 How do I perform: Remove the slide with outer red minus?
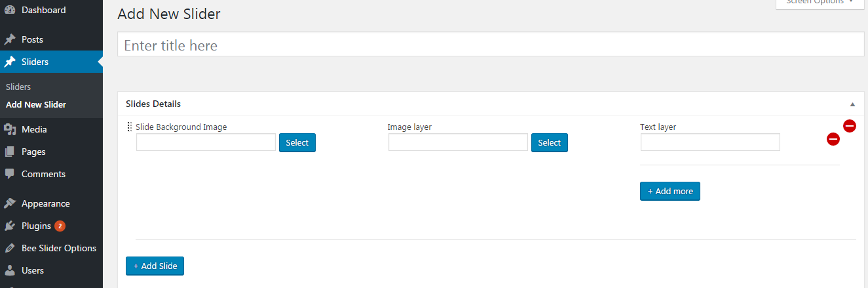(x=849, y=126)
